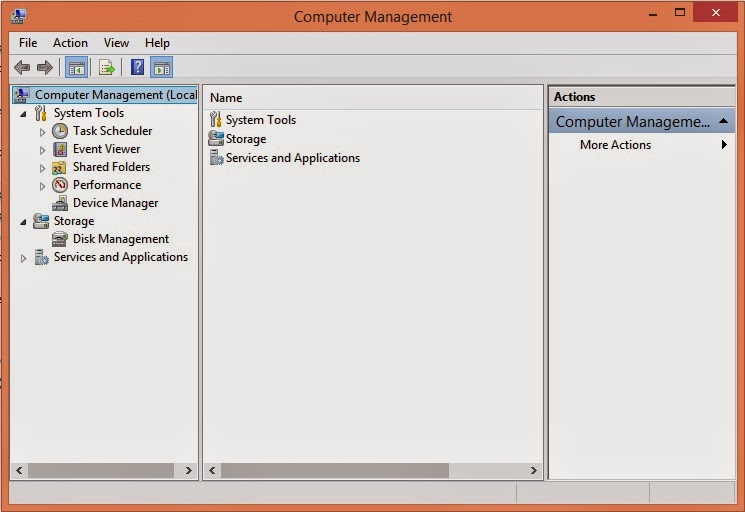
Task: Select Task Scheduler in tree
Action: [x=113, y=131]
